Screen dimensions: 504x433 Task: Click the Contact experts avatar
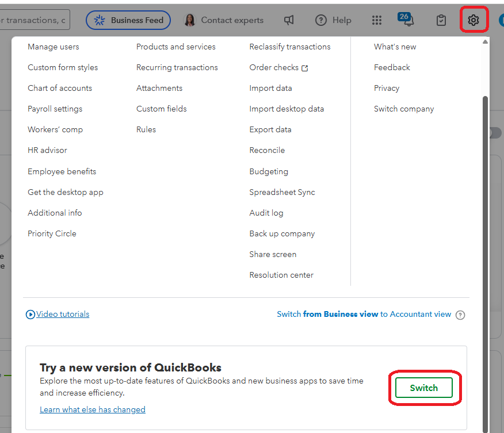tap(190, 20)
